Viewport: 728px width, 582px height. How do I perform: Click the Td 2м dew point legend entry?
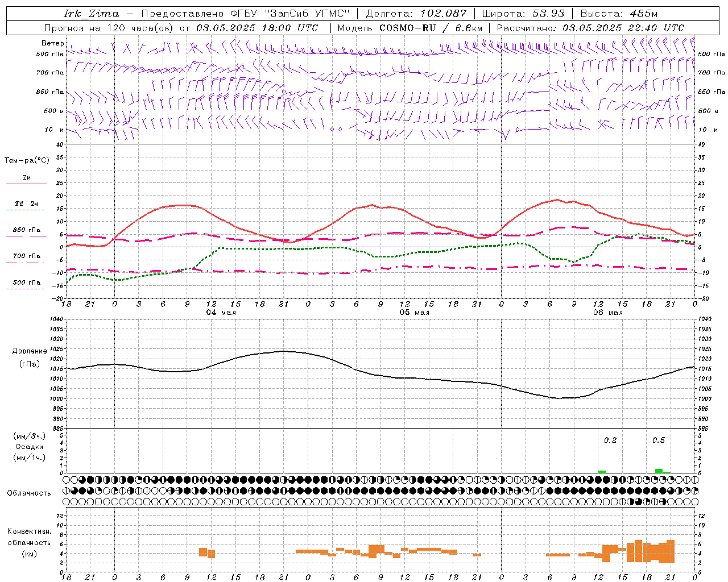(x=26, y=203)
